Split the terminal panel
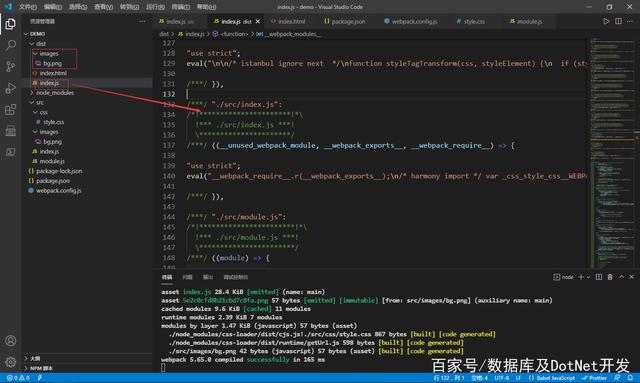The width and height of the screenshot is (640, 383). [x=599, y=277]
